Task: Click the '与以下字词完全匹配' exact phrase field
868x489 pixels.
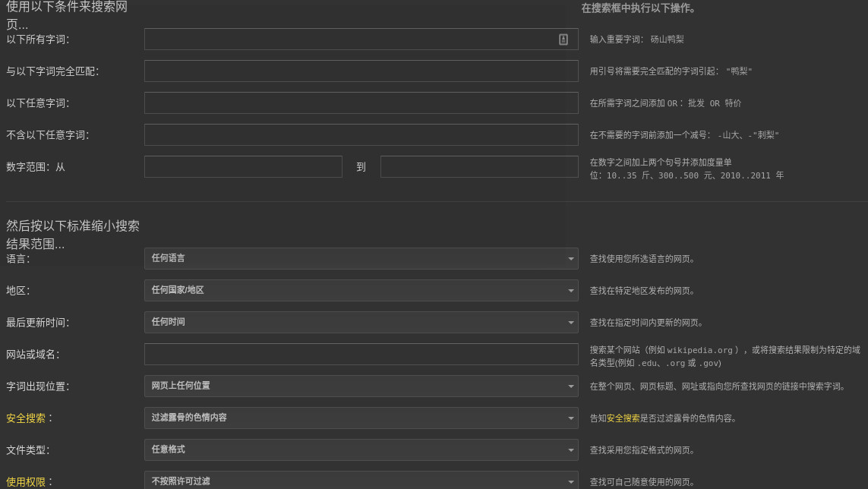Action: click(361, 71)
